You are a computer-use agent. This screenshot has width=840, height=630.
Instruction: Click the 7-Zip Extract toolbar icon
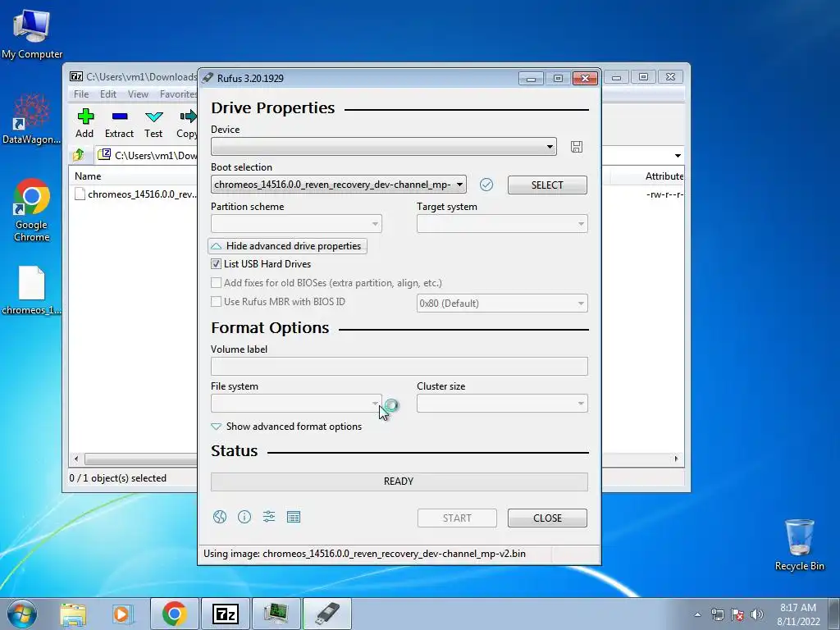[x=119, y=124]
